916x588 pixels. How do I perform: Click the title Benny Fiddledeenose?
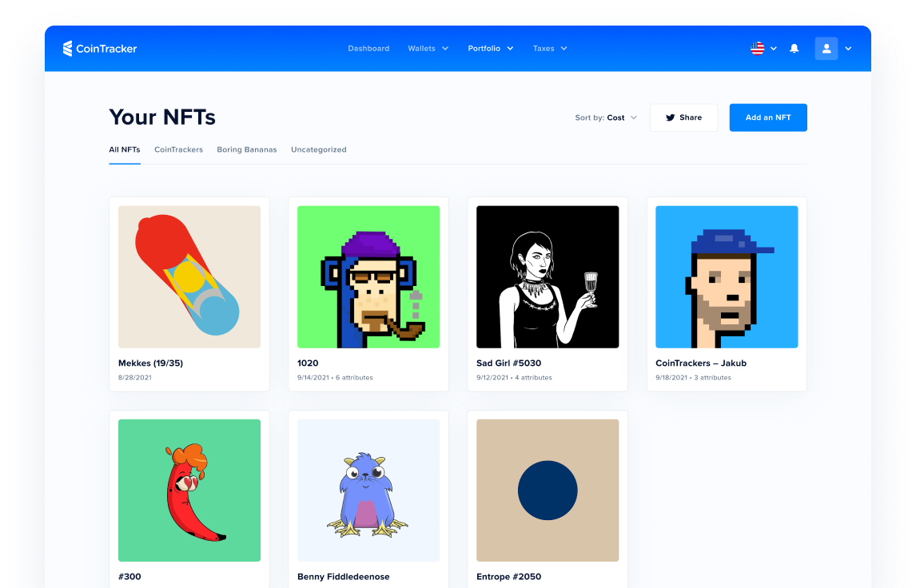coord(344,576)
